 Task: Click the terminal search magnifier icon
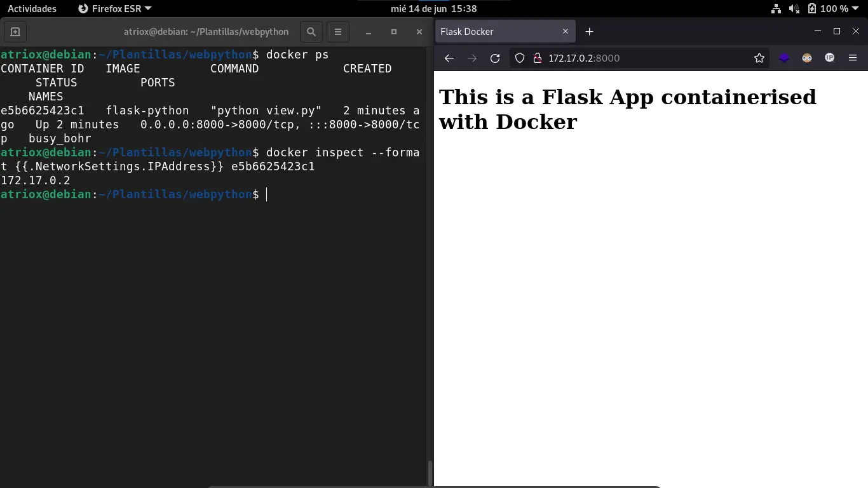coord(311,32)
